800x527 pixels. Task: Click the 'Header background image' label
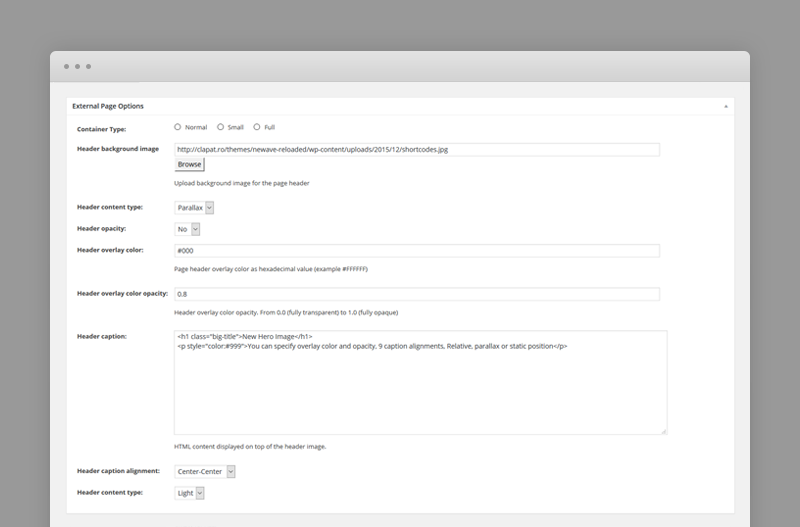(x=118, y=149)
